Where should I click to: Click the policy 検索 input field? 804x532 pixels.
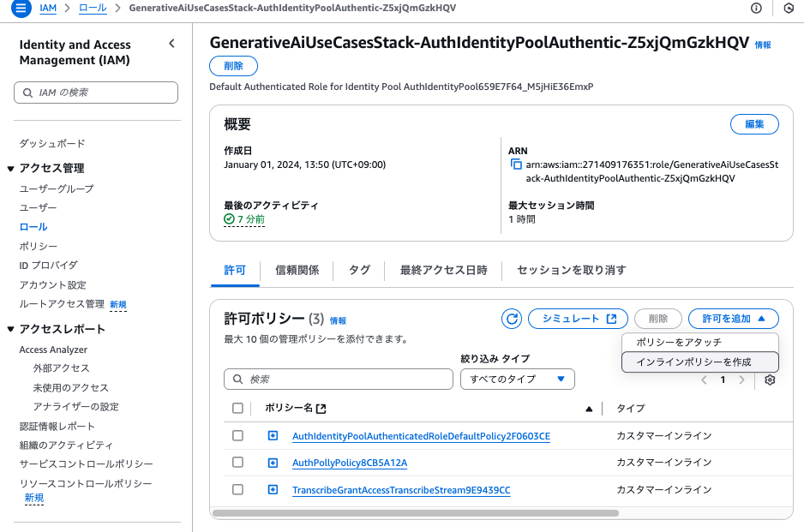[339, 380]
